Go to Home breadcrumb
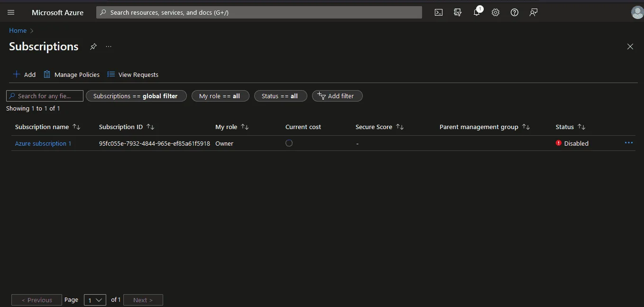The width and height of the screenshot is (644, 307). coord(18,30)
